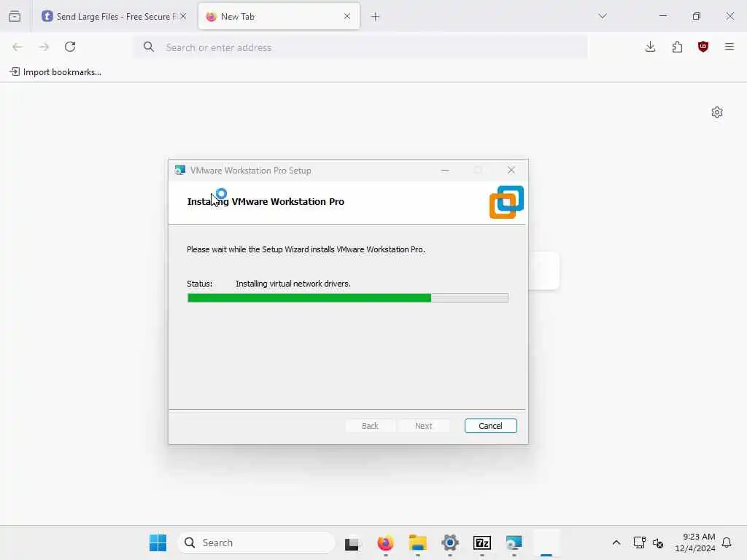
Task: Click the VMware Setup title bar icon
Action: (179, 170)
